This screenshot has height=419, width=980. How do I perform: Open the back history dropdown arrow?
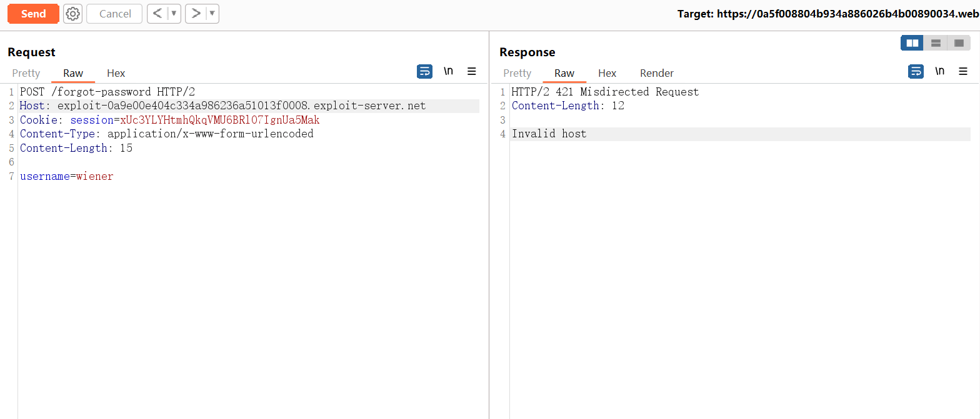[174, 14]
